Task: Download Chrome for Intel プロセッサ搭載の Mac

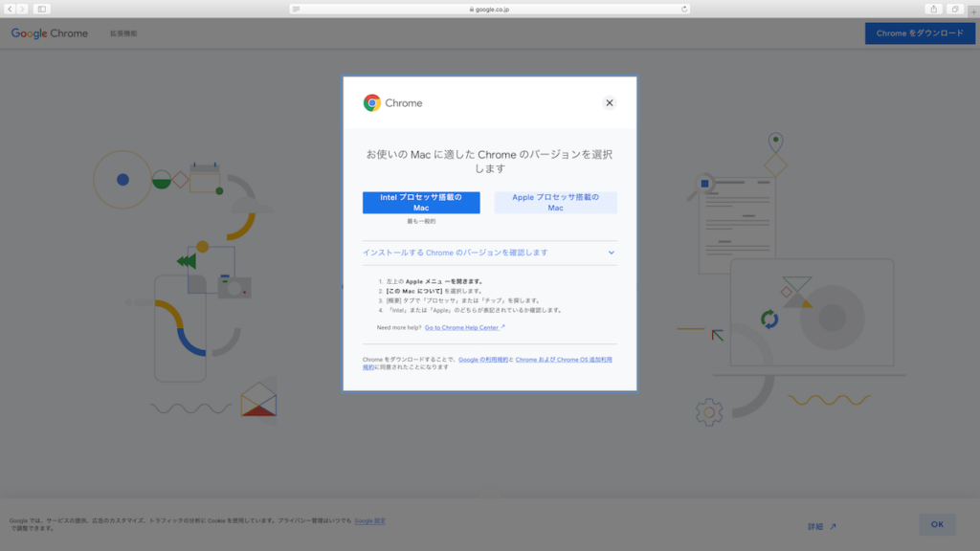Action: [x=421, y=203]
